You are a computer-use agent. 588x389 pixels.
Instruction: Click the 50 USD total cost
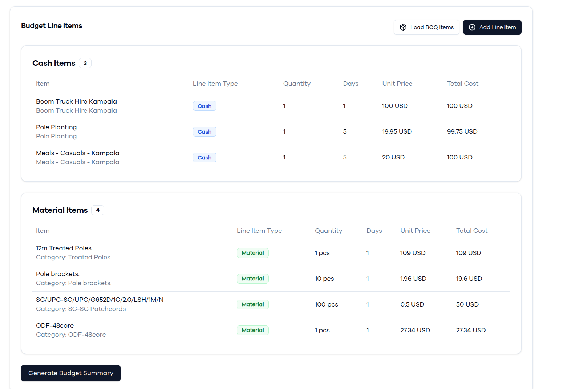[467, 304]
